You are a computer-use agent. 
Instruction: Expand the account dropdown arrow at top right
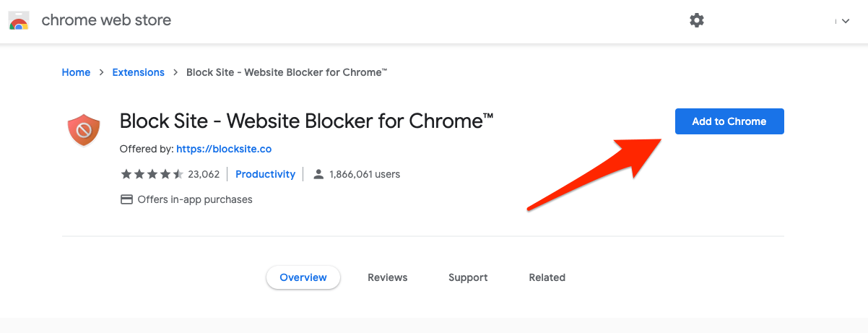[846, 22]
